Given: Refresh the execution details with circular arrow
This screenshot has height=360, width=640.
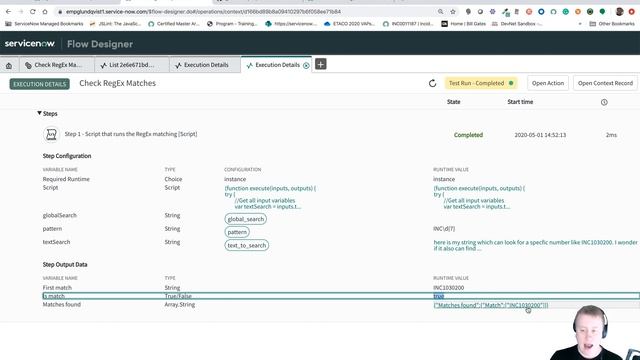Looking at the screenshot, I should (x=433, y=83).
